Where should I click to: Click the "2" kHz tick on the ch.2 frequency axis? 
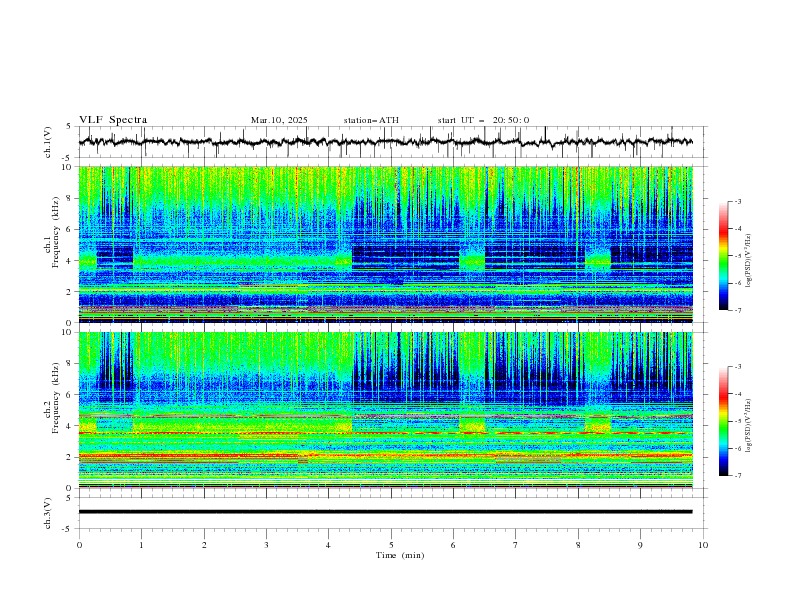pos(70,457)
